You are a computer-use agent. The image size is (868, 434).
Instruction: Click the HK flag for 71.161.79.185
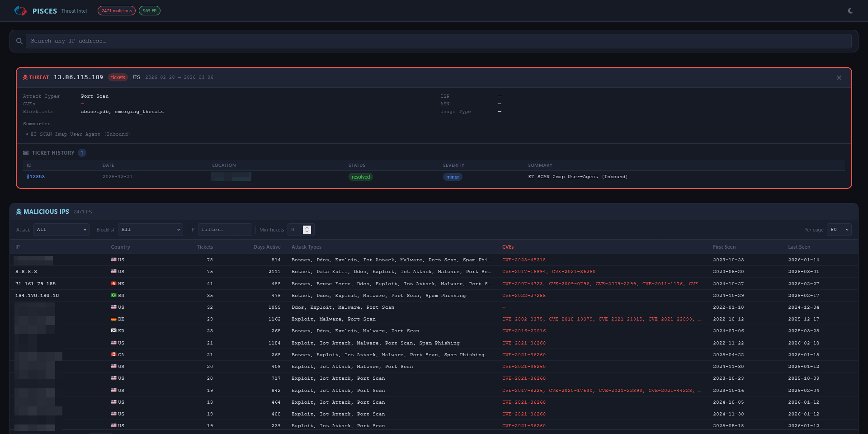(x=114, y=283)
